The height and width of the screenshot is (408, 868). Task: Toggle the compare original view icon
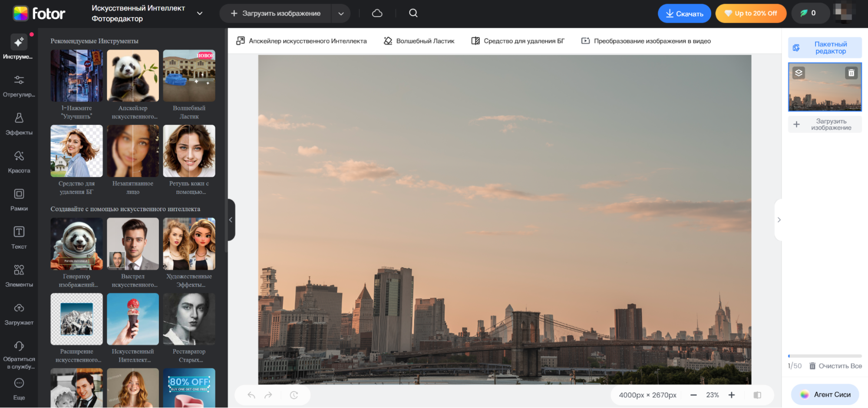click(x=757, y=395)
